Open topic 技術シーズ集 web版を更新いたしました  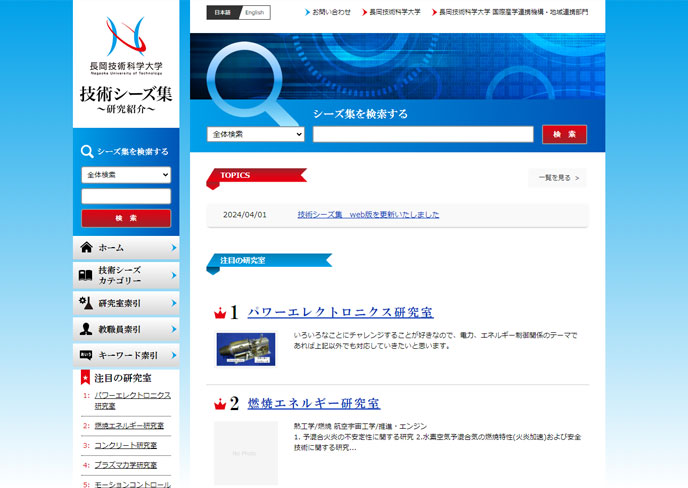coord(368,215)
